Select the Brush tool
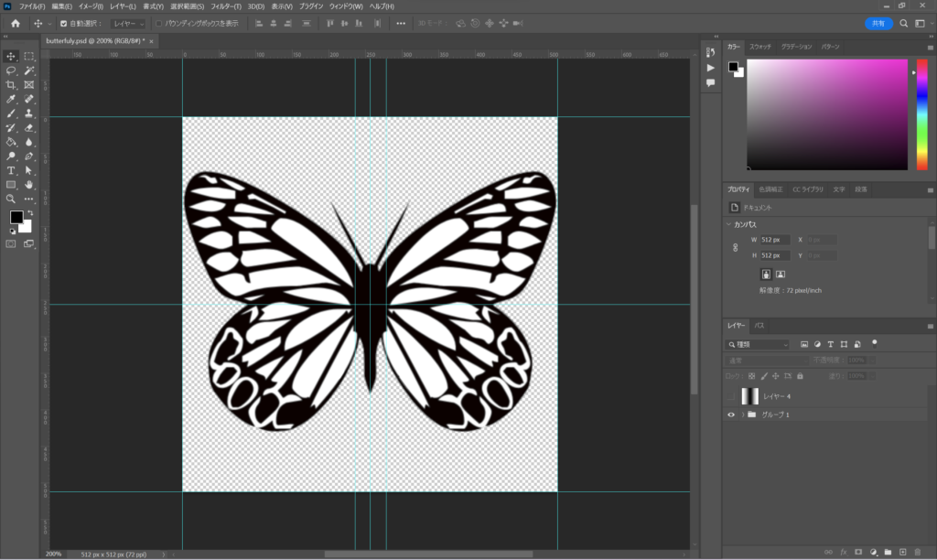Viewport: 937px width, 560px height. pyautogui.click(x=11, y=113)
